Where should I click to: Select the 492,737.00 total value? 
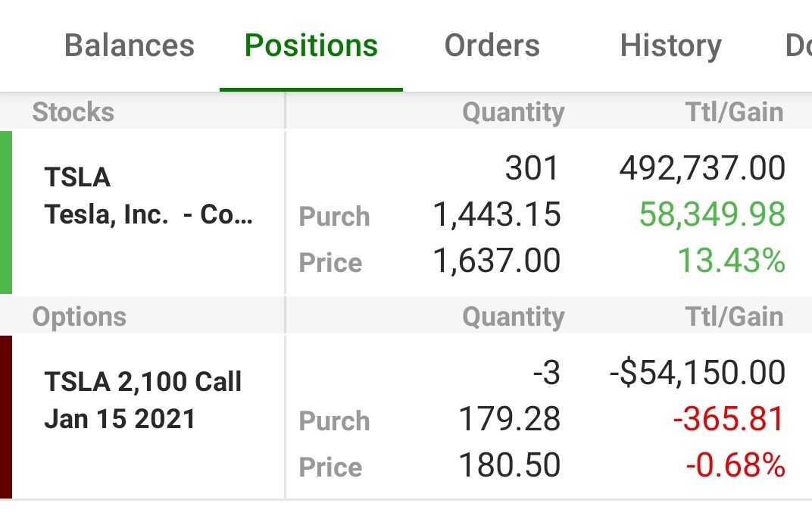701,168
